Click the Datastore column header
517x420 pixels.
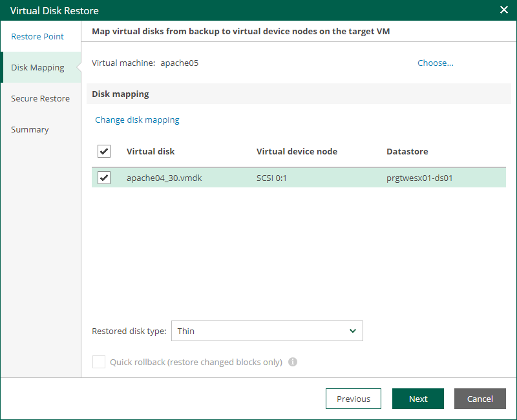(407, 151)
